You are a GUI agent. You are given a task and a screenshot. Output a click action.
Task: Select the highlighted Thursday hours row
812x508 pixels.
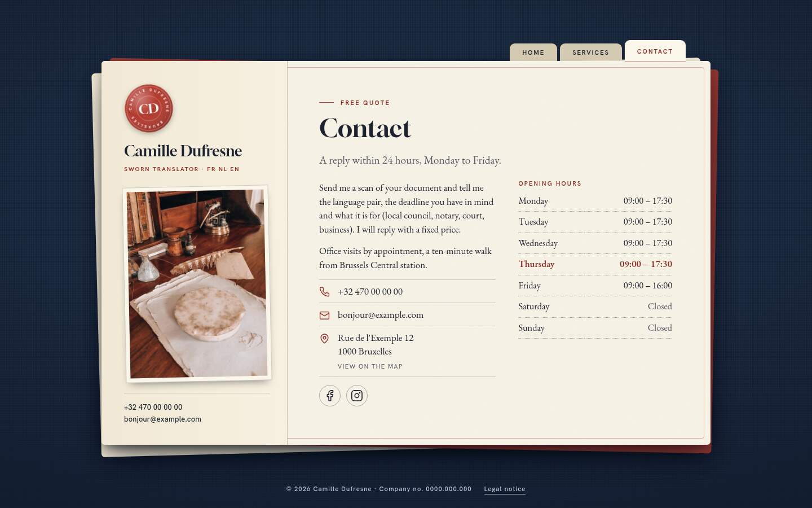tap(595, 264)
